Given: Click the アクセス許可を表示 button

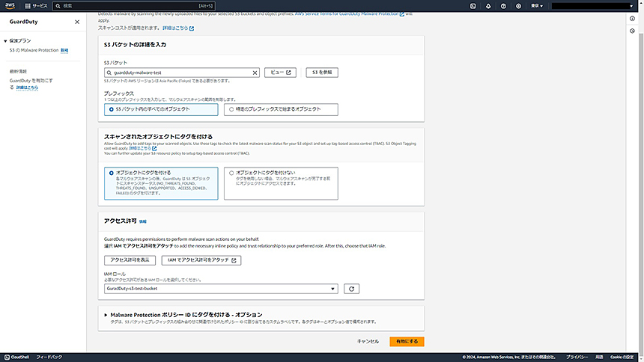Looking at the screenshot, I should pyautogui.click(x=130, y=260).
